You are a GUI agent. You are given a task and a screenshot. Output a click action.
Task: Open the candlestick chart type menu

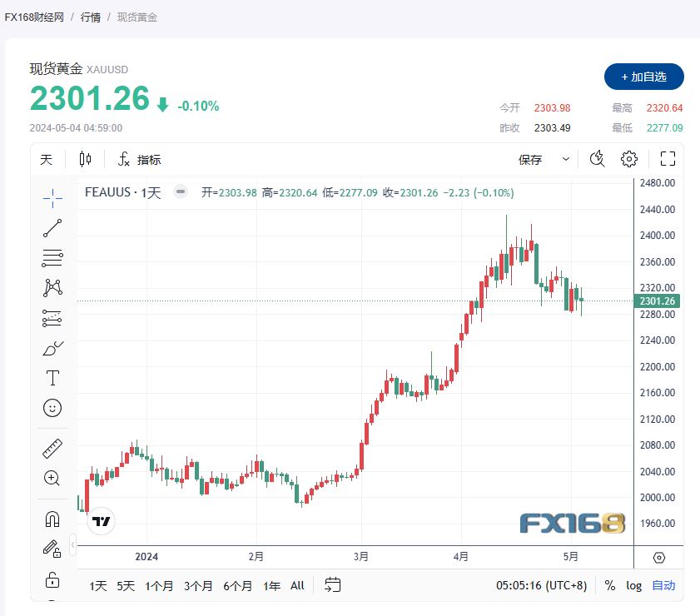pos(85,159)
